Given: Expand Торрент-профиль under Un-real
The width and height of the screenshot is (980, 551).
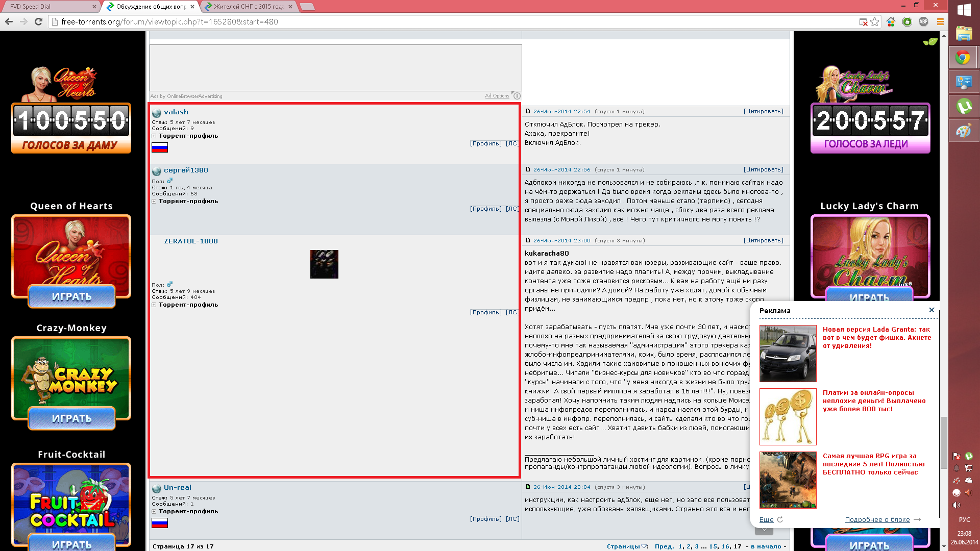Looking at the screenshot, I should tap(154, 512).
